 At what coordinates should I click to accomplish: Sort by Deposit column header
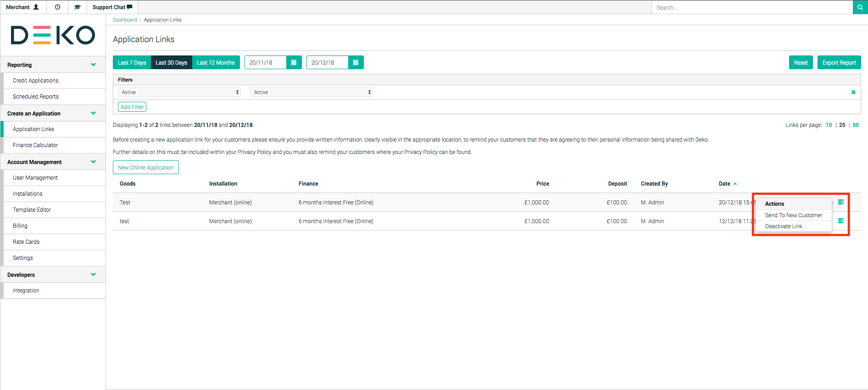point(618,184)
